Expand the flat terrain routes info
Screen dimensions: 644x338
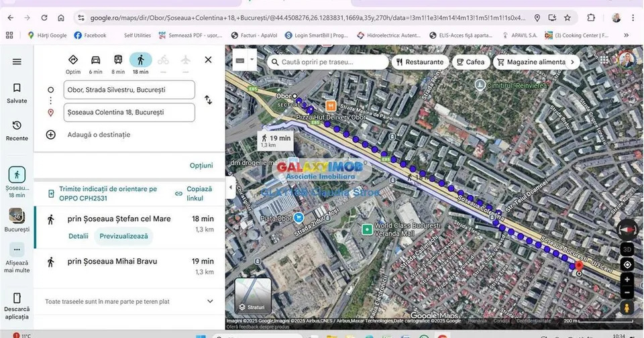coord(210,301)
